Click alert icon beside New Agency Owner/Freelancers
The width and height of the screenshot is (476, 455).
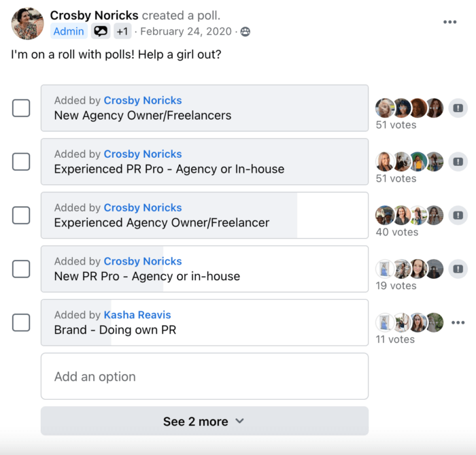pos(458,107)
